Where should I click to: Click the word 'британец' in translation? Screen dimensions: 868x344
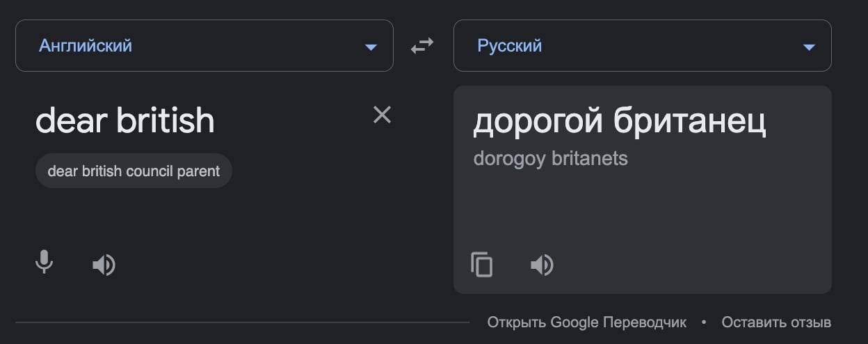tap(690, 123)
